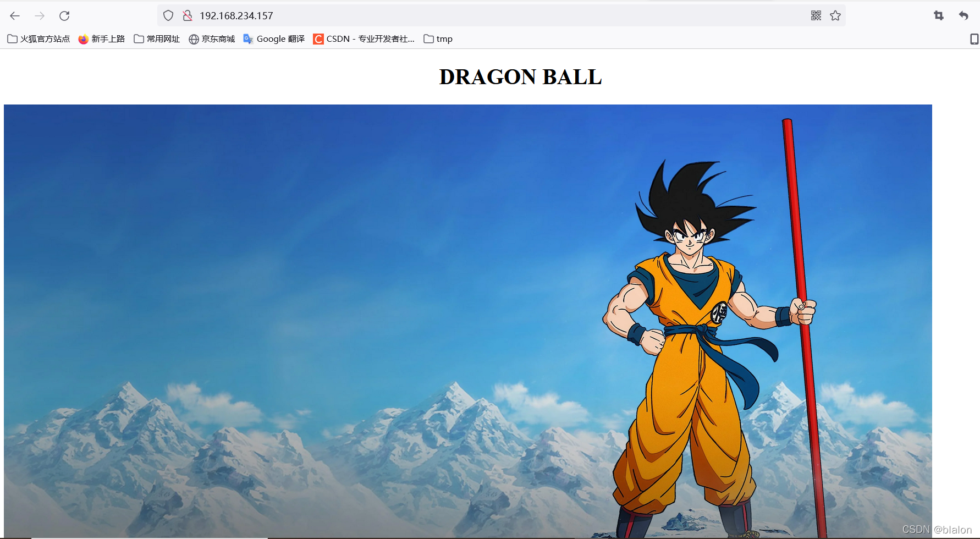Click the Goku image on the page
Image resolution: width=980 pixels, height=539 pixels.
468,321
